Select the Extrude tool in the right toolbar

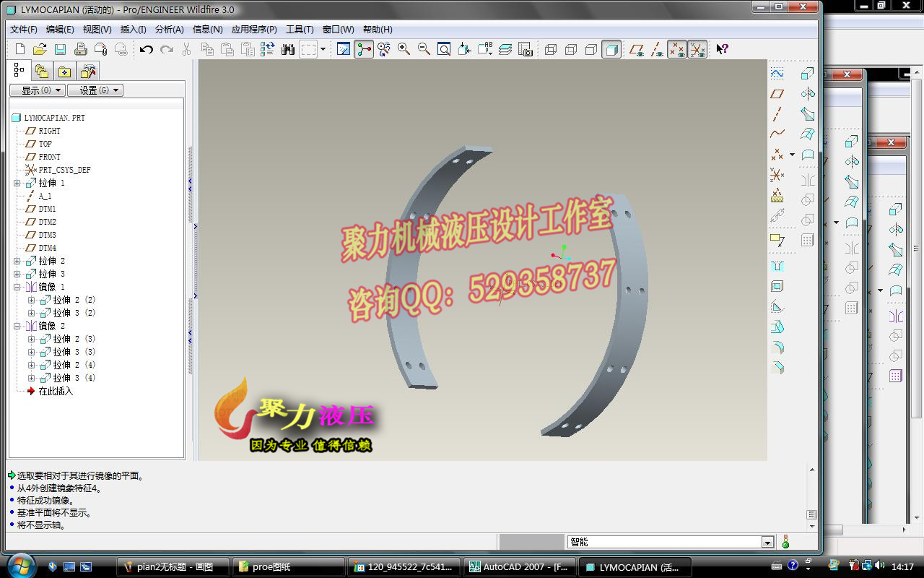pos(807,72)
